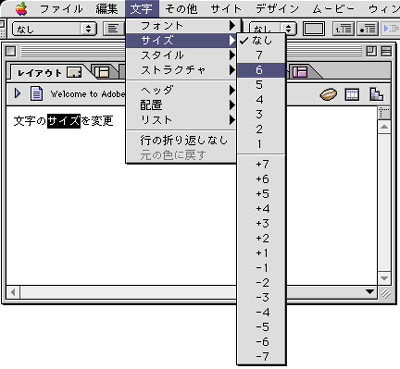This screenshot has width=400, height=369.
Task: Open the スタイル submenu
Action: point(181,55)
